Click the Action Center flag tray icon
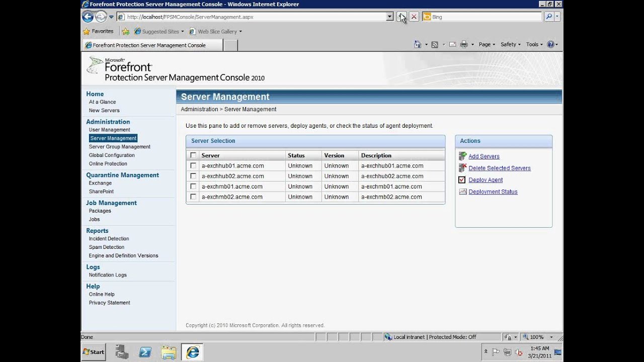Viewport: 644px width, 362px height. tap(496, 352)
